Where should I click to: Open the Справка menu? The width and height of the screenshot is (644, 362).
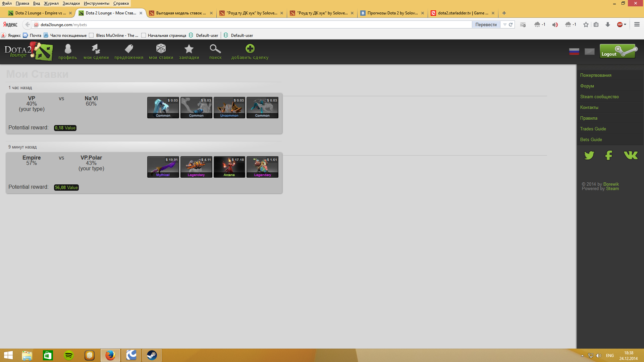tap(121, 3)
